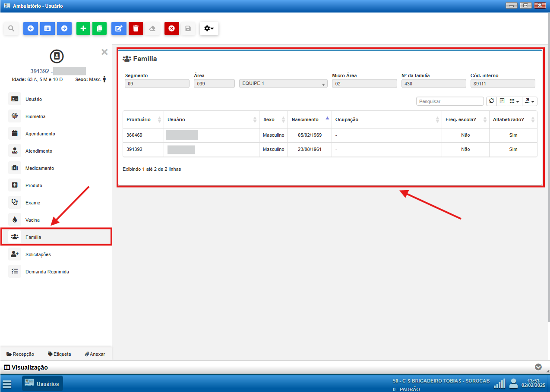This screenshot has height=392, width=550.
Task: Click the green copy record button
Action: 99,28
